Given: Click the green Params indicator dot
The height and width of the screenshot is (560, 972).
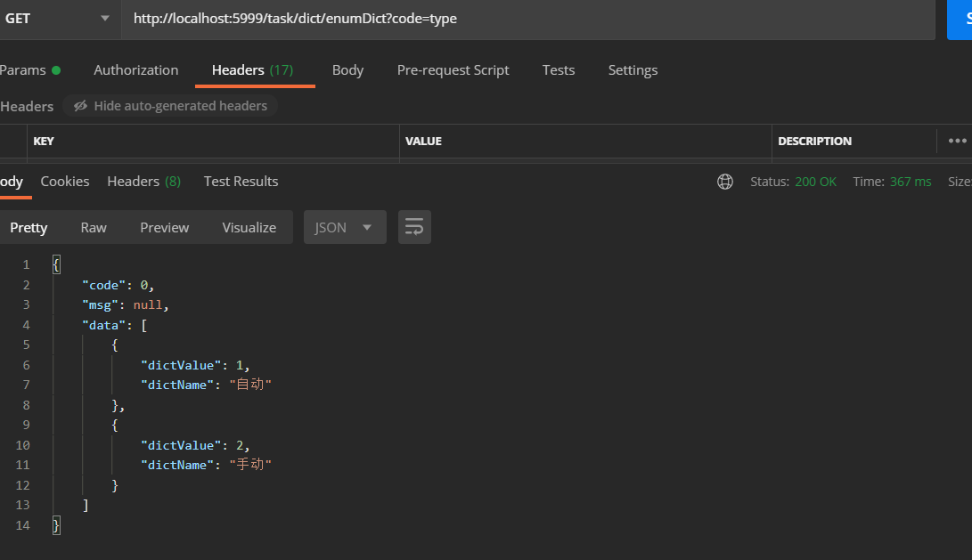Looking at the screenshot, I should coord(56,70).
